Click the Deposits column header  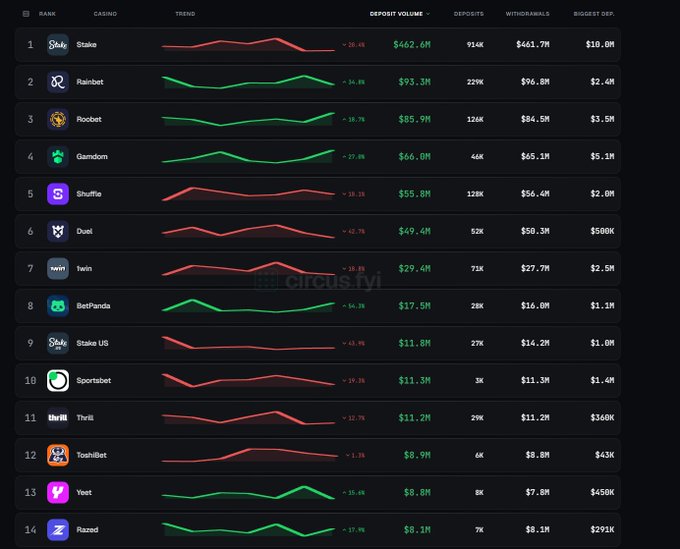pyautogui.click(x=468, y=14)
